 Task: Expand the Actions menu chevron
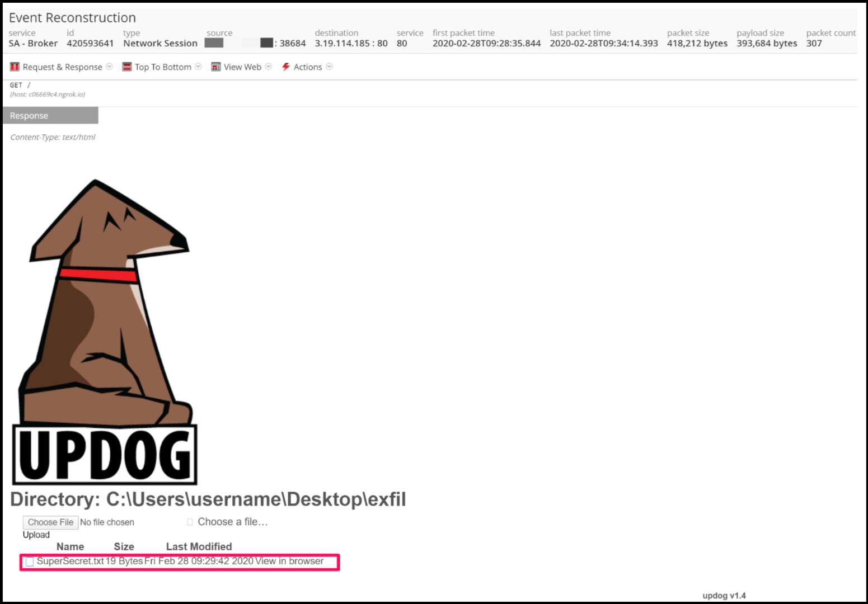pyautogui.click(x=330, y=67)
